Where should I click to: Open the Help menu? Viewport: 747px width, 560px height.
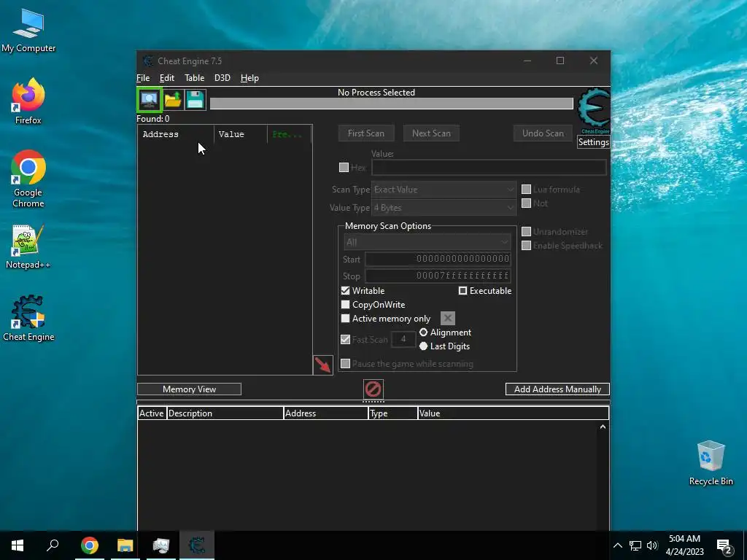point(249,78)
